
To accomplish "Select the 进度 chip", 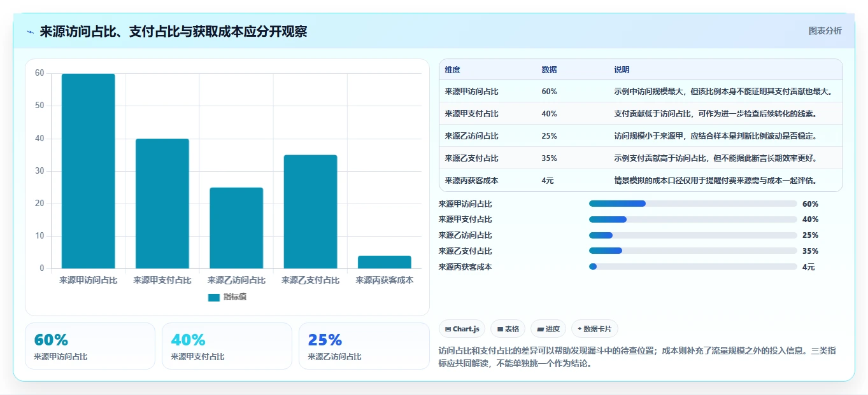I will click(x=548, y=329).
